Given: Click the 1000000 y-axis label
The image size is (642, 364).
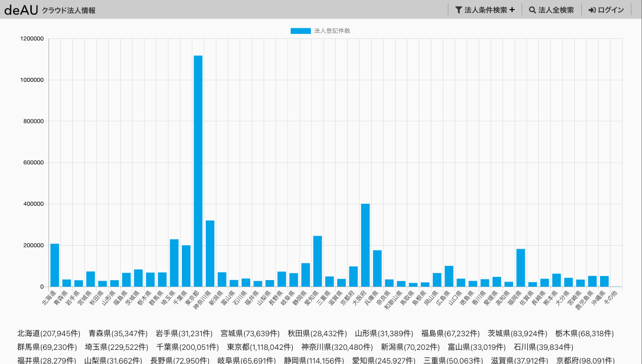Looking at the screenshot, I should [x=32, y=80].
